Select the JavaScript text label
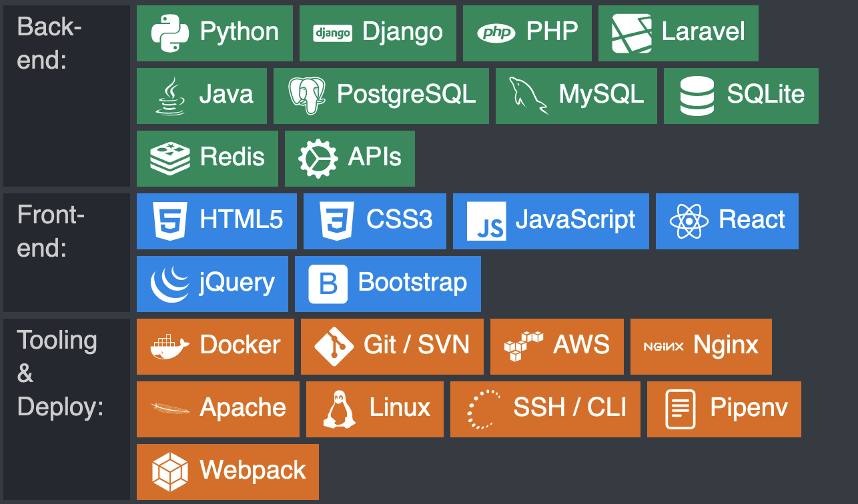 pyautogui.click(x=576, y=220)
